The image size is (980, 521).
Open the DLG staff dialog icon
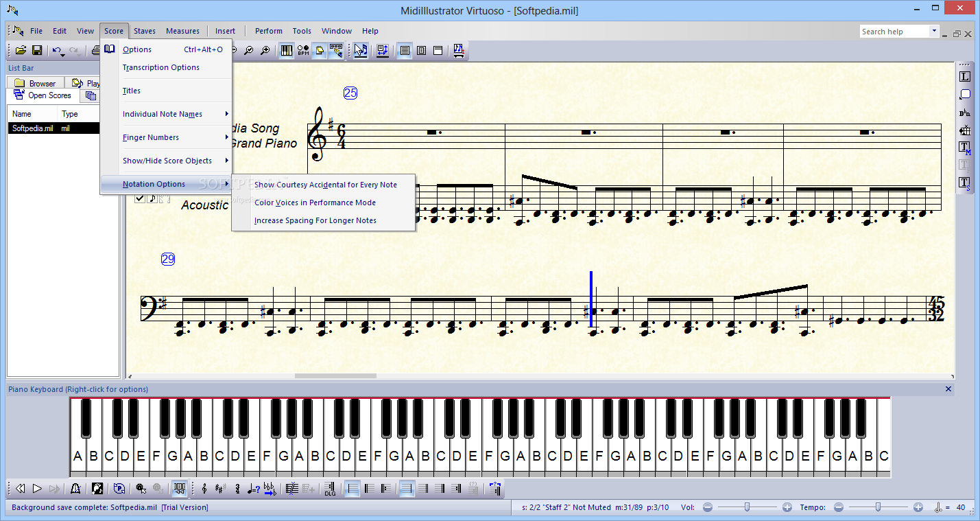330,489
